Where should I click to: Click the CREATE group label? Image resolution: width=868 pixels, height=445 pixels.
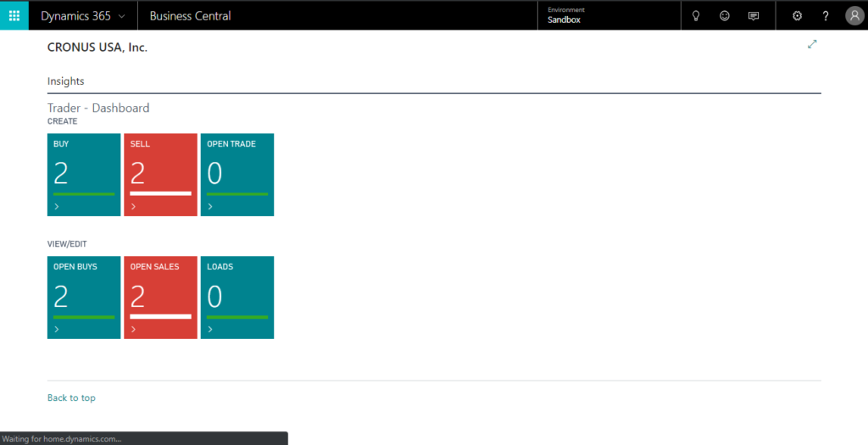click(x=63, y=121)
